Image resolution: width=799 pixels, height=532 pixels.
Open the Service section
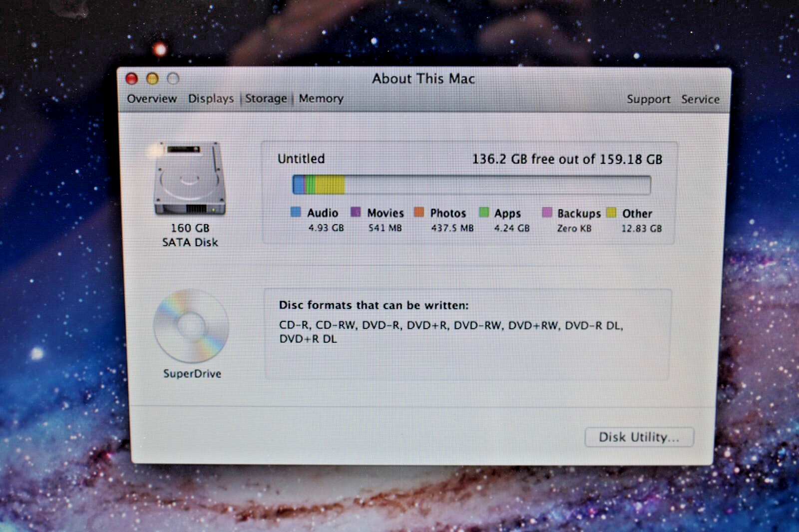pos(700,99)
